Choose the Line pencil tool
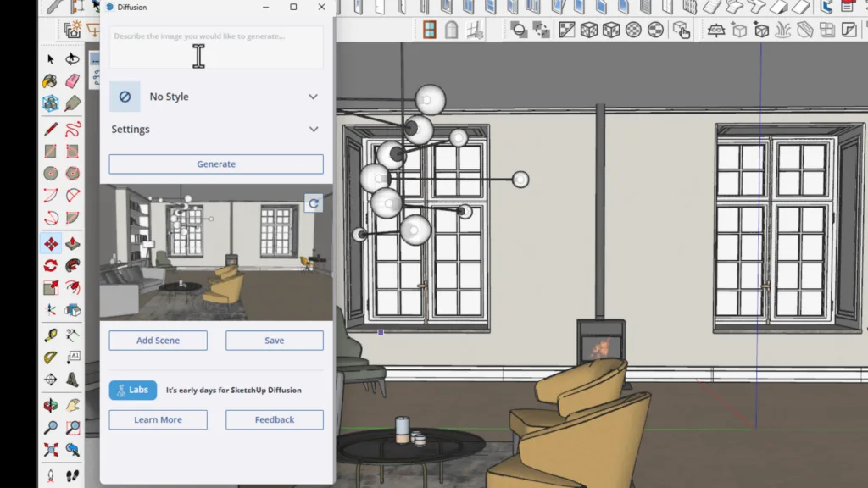The width and height of the screenshot is (868, 488). click(51, 129)
